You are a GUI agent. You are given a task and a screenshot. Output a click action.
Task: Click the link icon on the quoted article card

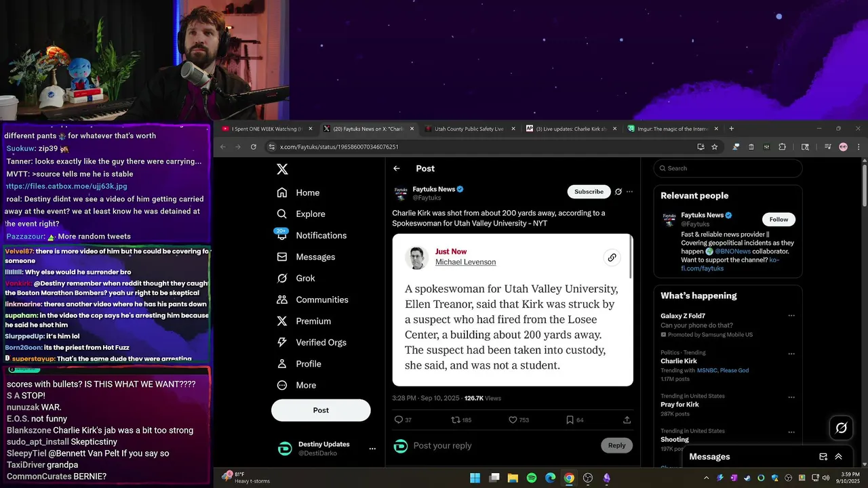click(612, 258)
